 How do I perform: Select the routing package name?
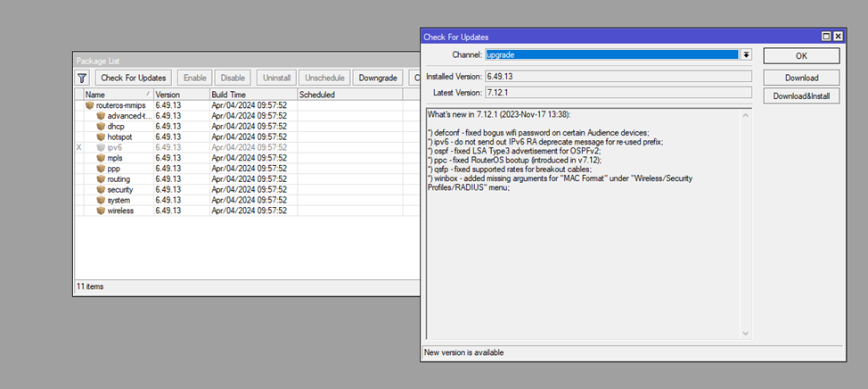[x=119, y=179]
